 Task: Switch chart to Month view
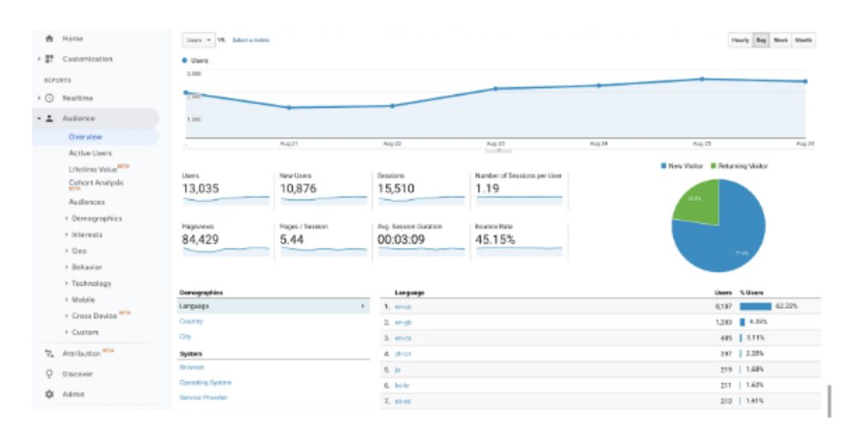[803, 40]
